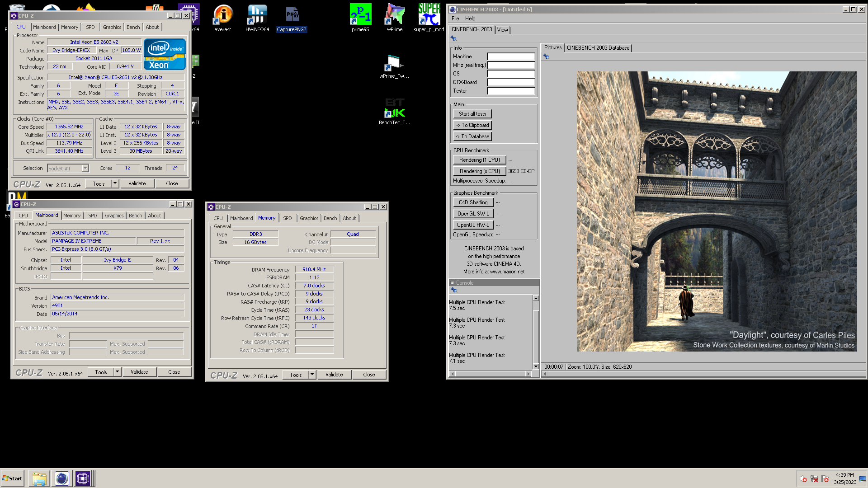Open the Cinebench taskbar icon
Screen dimensions: 868x488
(62, 479)
